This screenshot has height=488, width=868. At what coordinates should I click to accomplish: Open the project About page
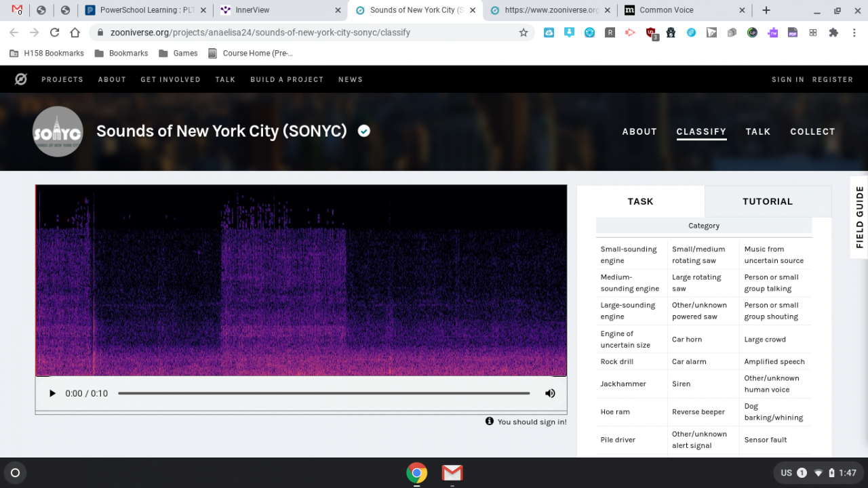point(639,131)
